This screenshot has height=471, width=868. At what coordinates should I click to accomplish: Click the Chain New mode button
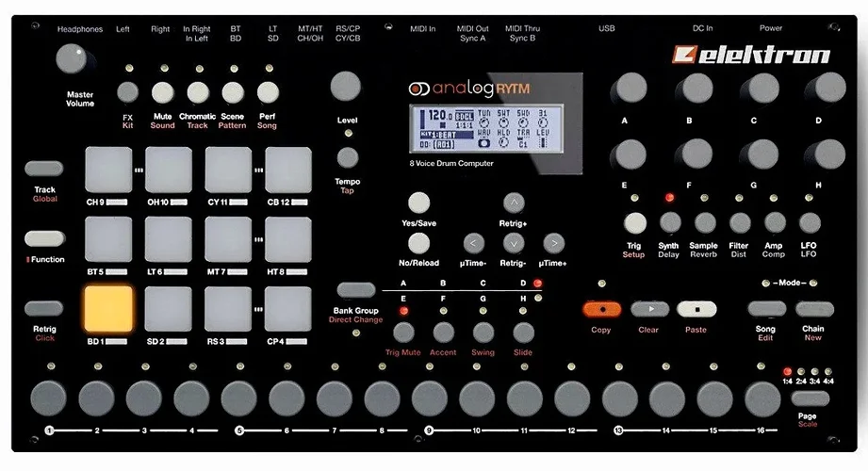click(814, 309)
